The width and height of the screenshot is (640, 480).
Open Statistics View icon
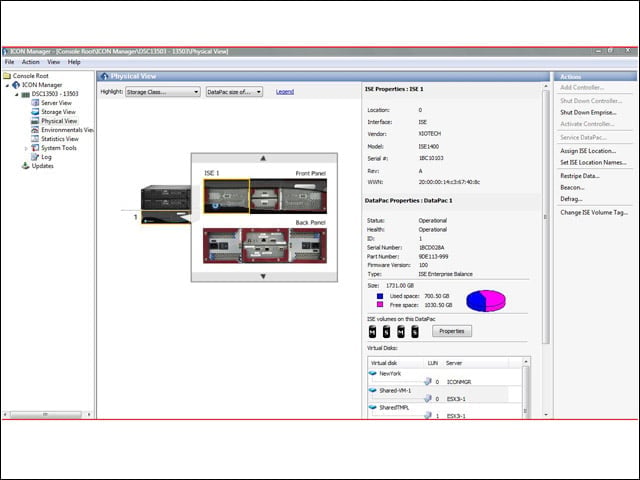tap(35, 139)
